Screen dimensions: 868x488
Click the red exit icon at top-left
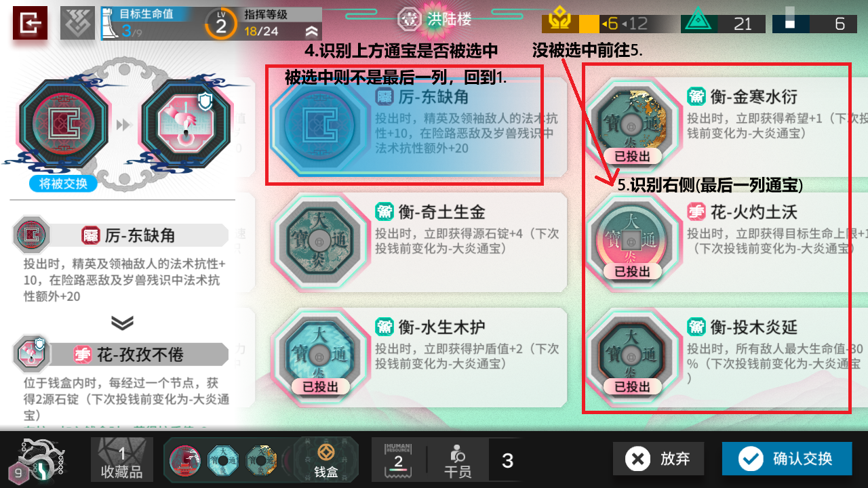click(30, 23)
